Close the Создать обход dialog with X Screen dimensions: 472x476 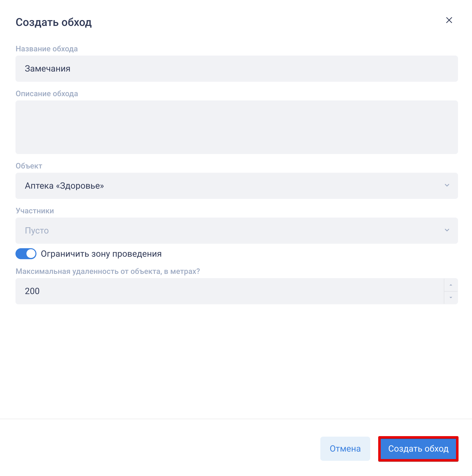pos(449,20)
